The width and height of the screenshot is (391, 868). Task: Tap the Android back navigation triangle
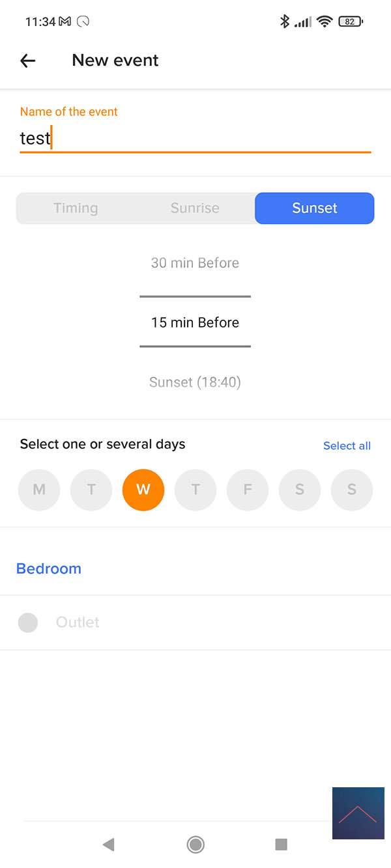pos(108,845)
